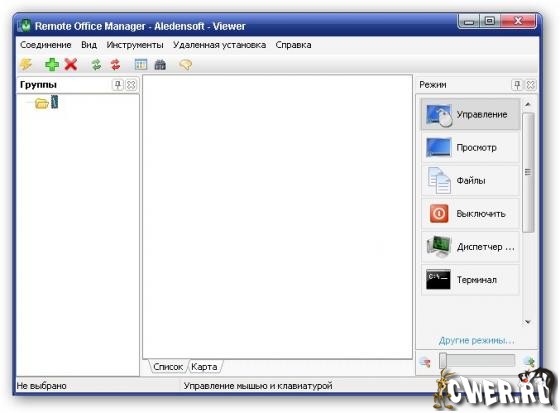Open the Соединение menu
The width and height of the screenshot is (560, 413).
coord(46,45)
